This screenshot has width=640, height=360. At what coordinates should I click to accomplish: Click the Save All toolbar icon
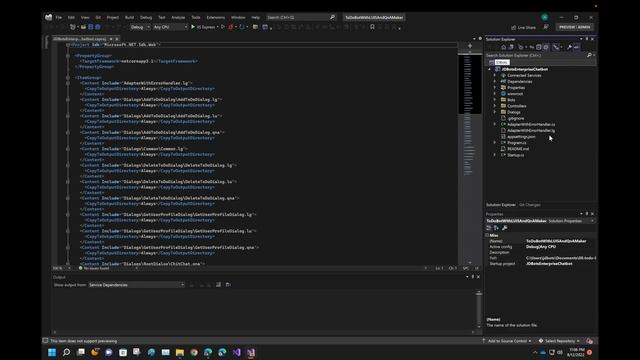click(98, 27)
